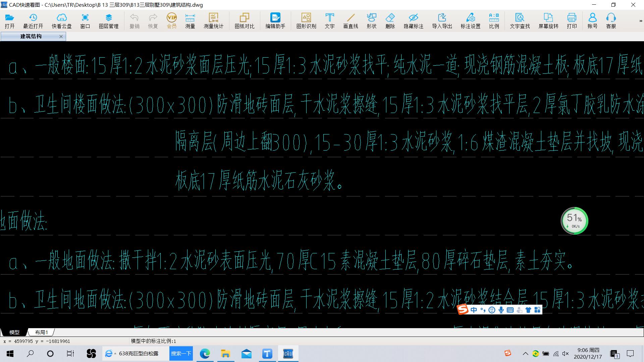The height and width of the screenshot is (362, 644).
Task: Rotate view with 屏幕旋转
Action: [x=548, y=21]
